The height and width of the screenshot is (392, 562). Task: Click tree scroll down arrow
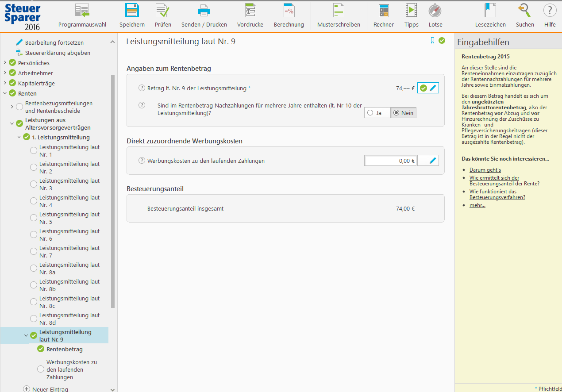pyautogui.click(x=112, y=389)
